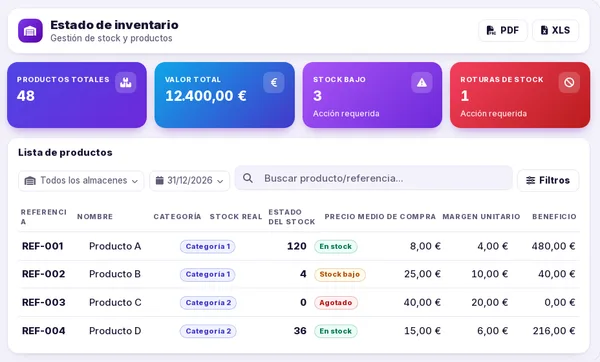Export inventory as PDF
The width and height of the screenshot is (600, 362).
[x=503, y=30]
